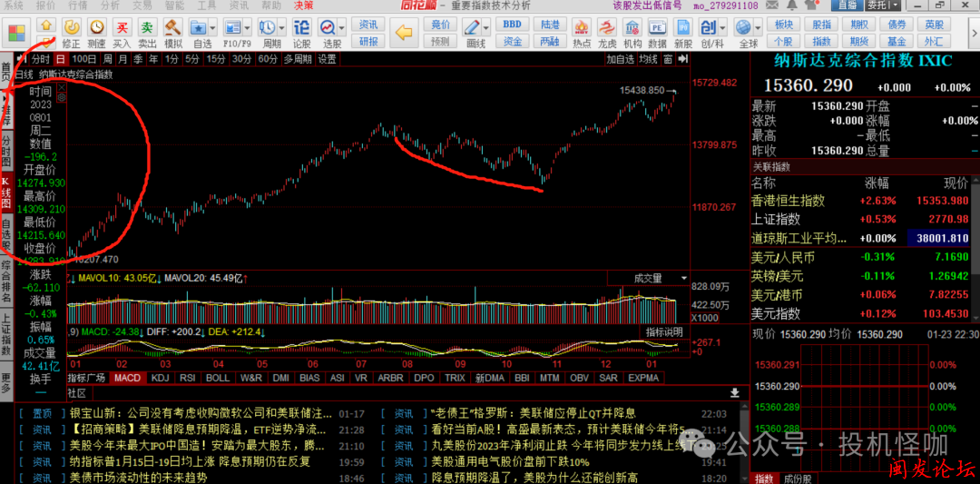Switch chart to 周 weekly period
This screenshot has height=484, width=980.
click(x=107, y=59)
